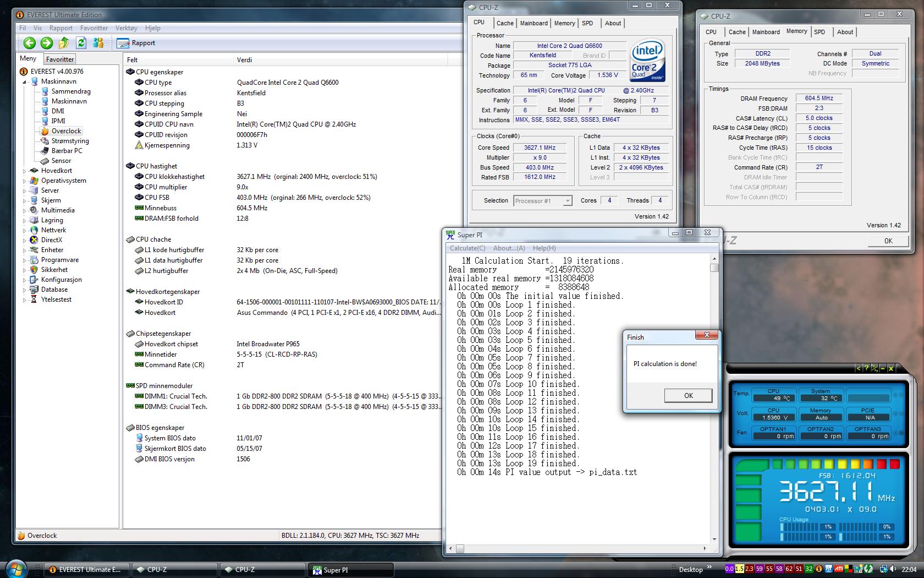Switch to the Mainboard tab in left CPU-Z window
This screenshot has height=578, width=924.
[x=534, y=23]
